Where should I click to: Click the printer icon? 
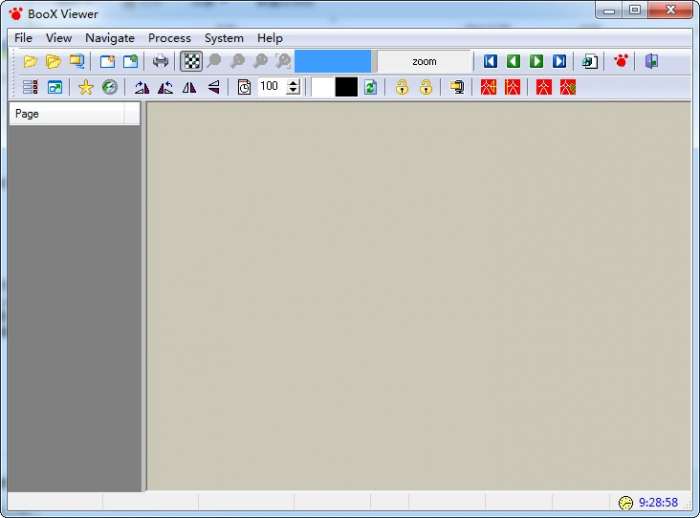[x=160, y=61]
